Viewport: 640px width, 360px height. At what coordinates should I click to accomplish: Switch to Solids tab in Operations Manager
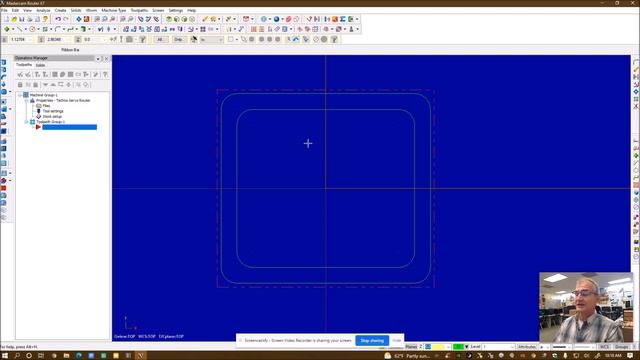pos(40,65)
